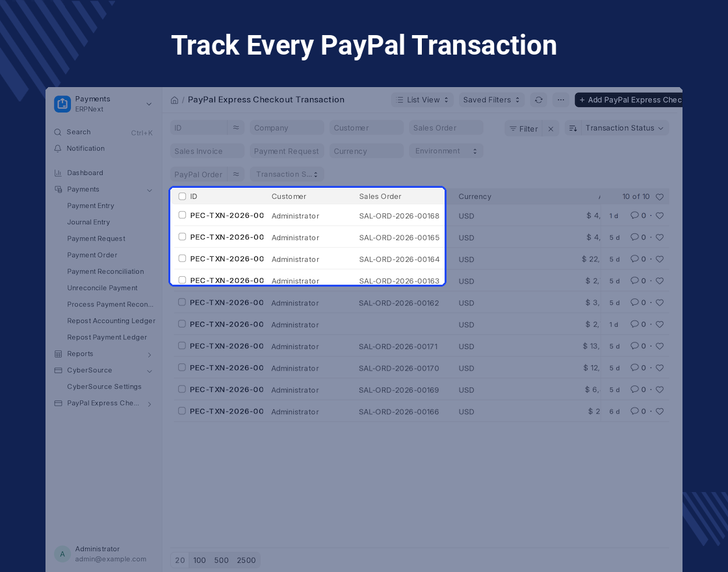Screen dimensions: 728x572
Task: Click the ID field approximate-match icon
Action: pyautogui.click(x=236, y=127)
